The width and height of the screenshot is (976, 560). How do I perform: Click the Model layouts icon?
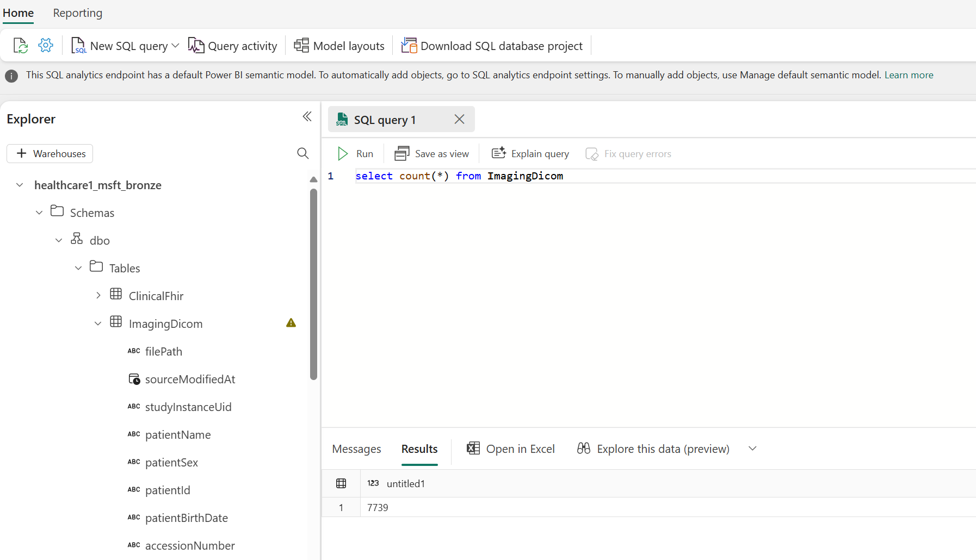click(x=301, y=46)
